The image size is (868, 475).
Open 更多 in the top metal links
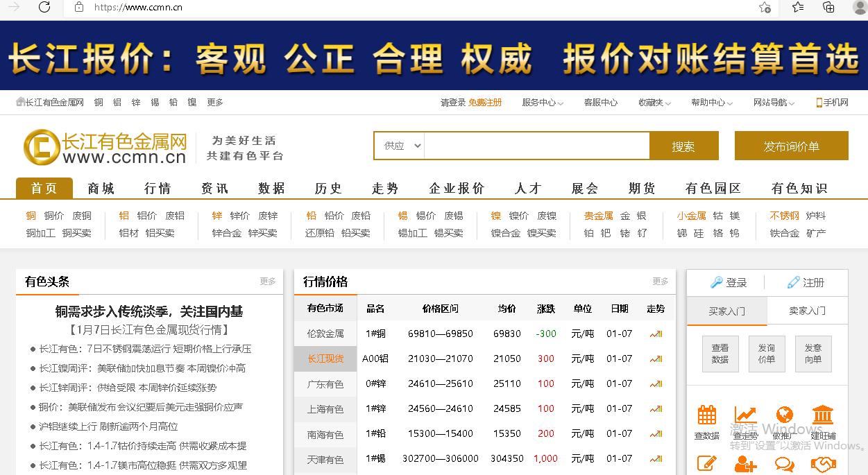[215, 102]
